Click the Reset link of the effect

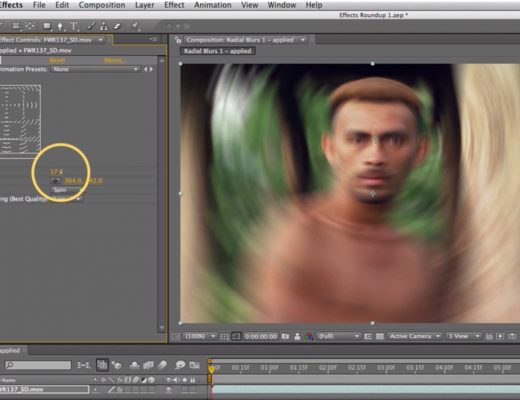[x=57, y=60]
